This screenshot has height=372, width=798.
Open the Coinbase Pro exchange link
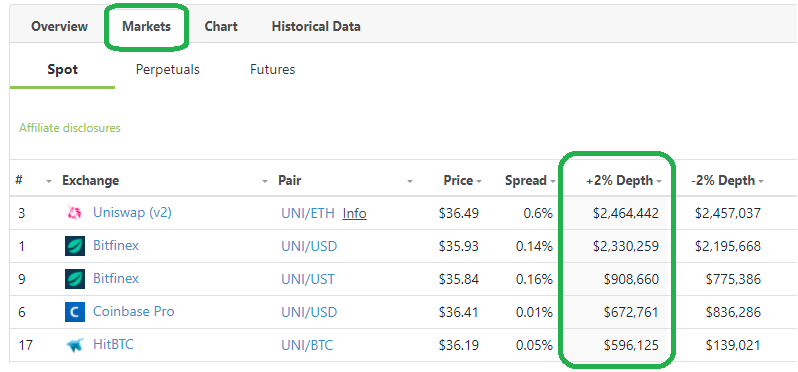click(133, 311)
